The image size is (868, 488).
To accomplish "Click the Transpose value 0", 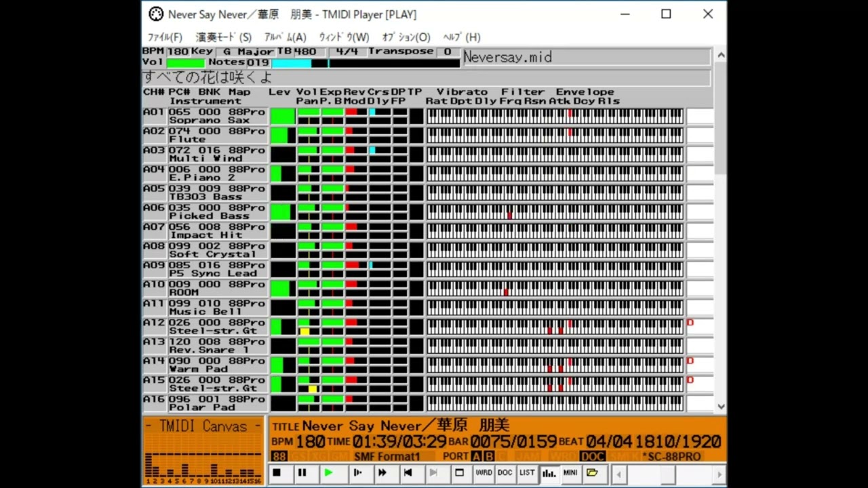I will click(x=448, y=52).
